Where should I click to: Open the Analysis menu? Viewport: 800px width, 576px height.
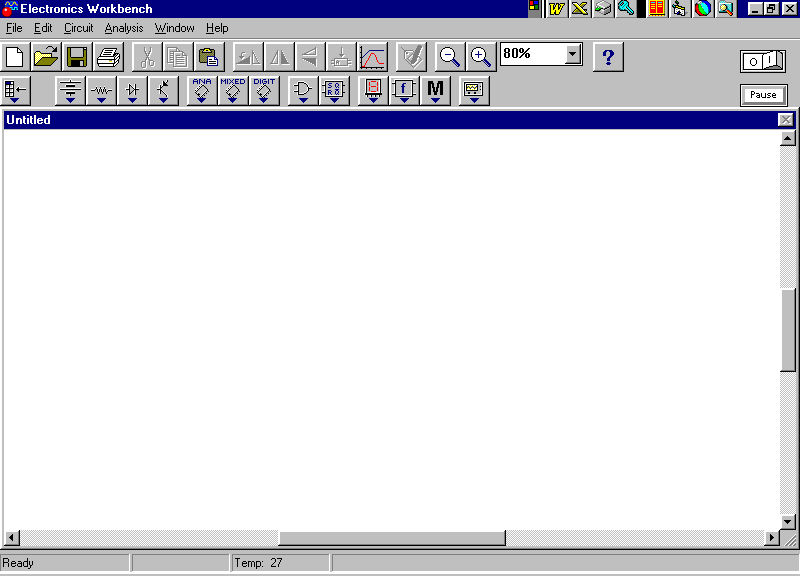coord(124,28)
